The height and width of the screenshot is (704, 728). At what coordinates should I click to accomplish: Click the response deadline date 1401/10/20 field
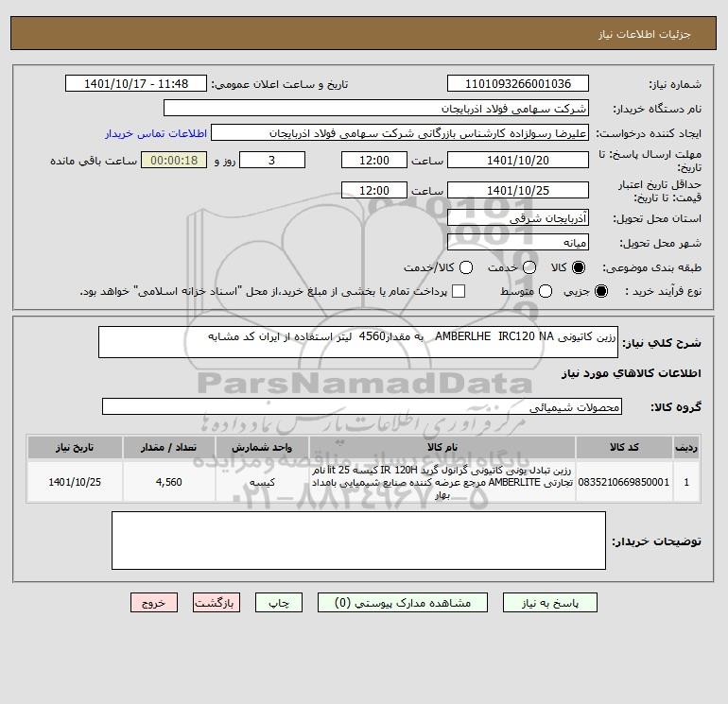pos(518,160)
